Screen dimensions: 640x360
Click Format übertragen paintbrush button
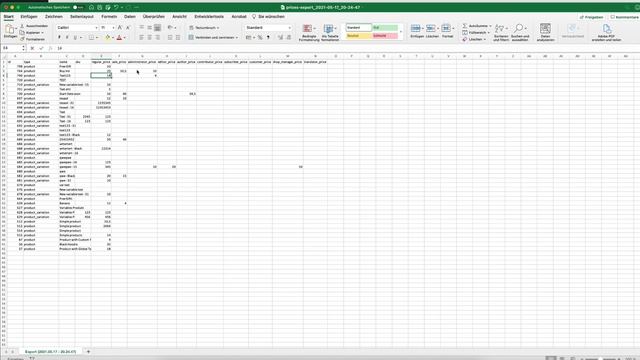point(33,39)
